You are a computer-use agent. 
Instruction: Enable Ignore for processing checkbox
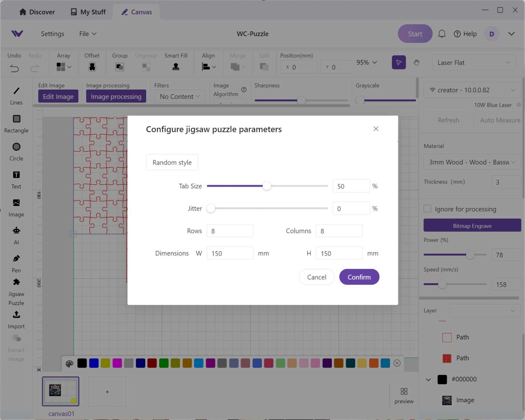click(x=427, y=209)
